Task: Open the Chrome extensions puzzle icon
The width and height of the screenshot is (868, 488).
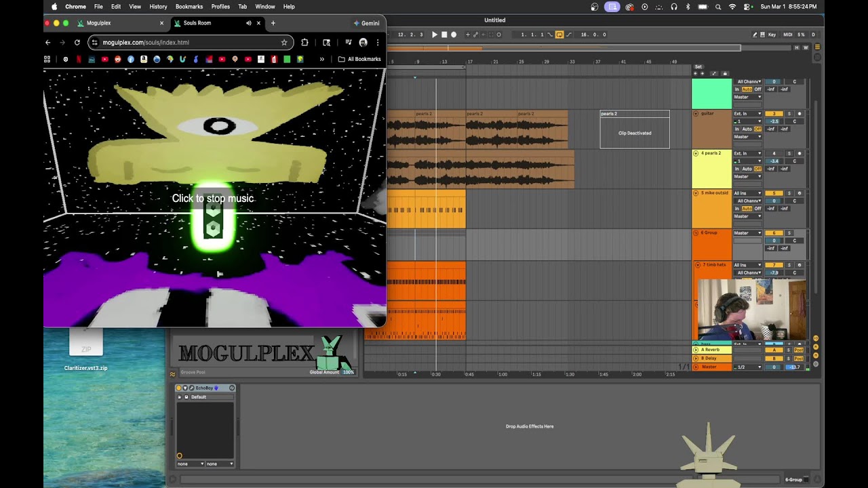Action: [304, 42]
